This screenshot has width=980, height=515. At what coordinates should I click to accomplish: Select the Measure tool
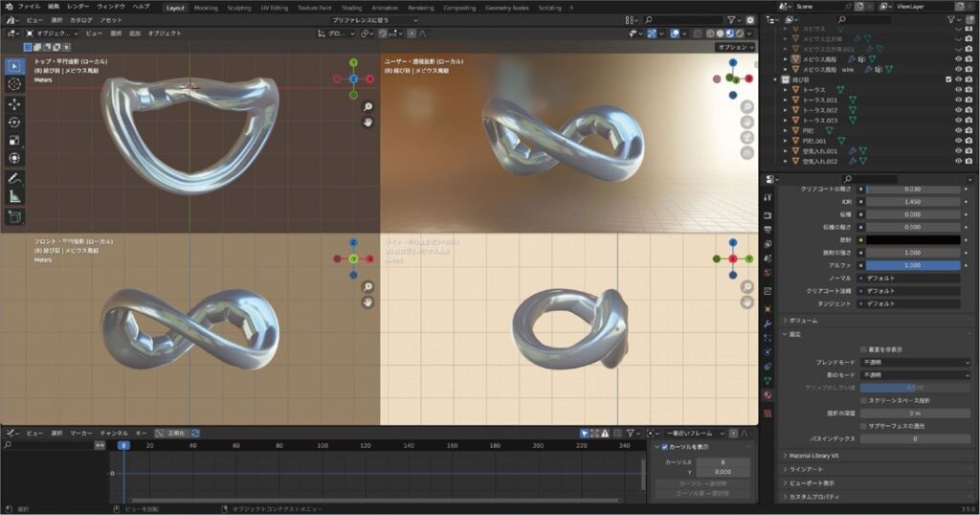pyautogui.click(x=14, y=197)
